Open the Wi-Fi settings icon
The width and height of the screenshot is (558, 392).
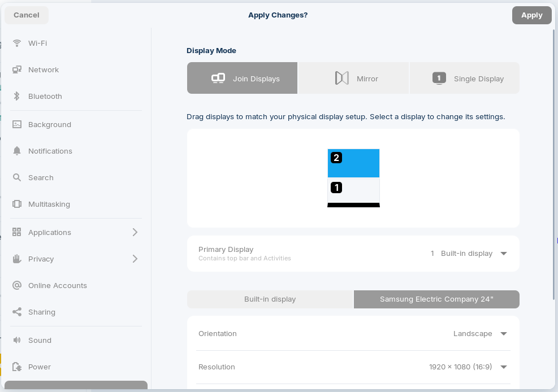click(x=17, y=43)
